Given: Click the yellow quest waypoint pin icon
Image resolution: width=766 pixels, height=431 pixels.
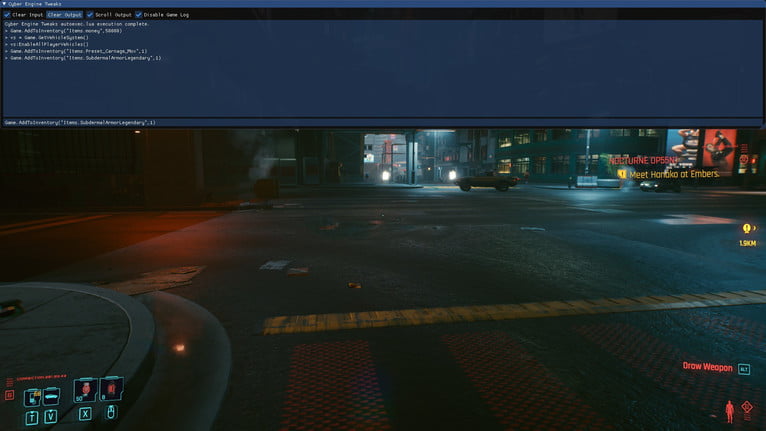Looking at the screenshot, I should coord(746,228).
